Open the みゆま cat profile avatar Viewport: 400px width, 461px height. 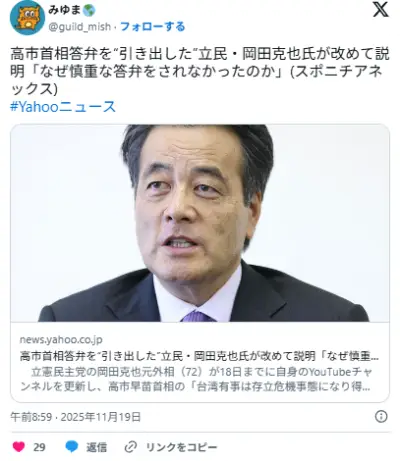coord(27,17)
